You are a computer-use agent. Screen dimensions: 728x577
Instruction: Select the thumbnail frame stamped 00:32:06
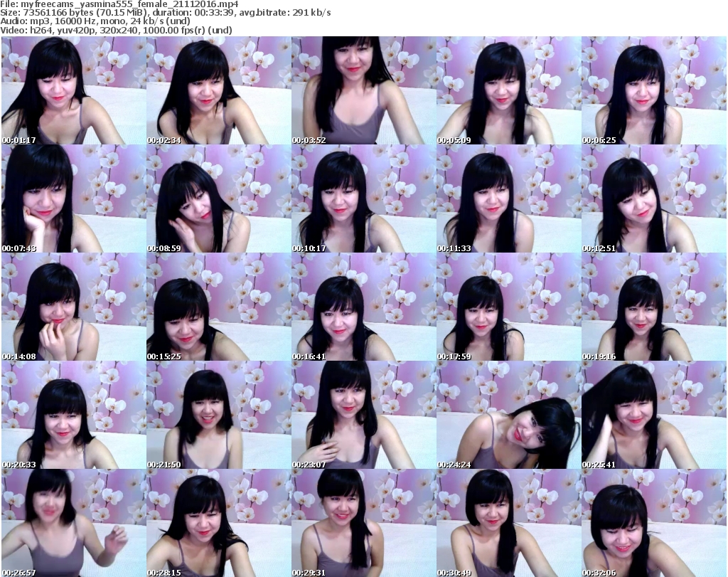(654, 523)
